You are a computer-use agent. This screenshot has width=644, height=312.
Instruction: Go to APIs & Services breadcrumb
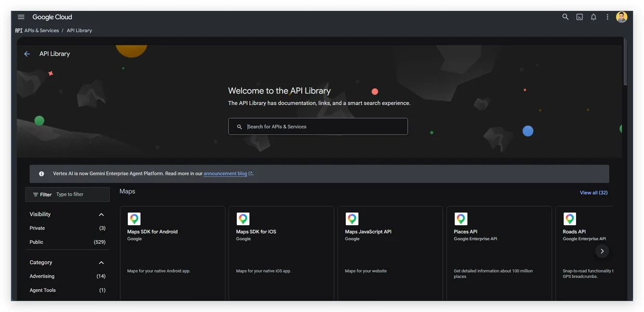coord(42,31)
